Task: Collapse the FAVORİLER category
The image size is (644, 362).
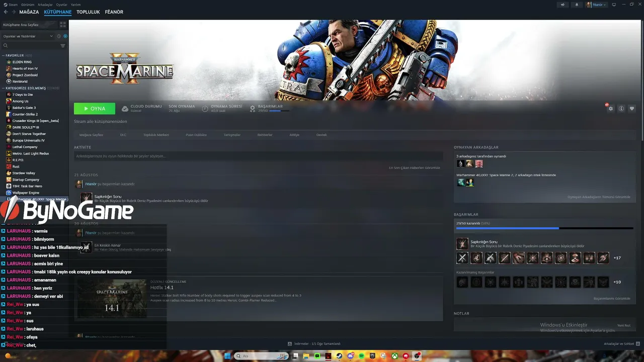Action: [x=4, y=55]
